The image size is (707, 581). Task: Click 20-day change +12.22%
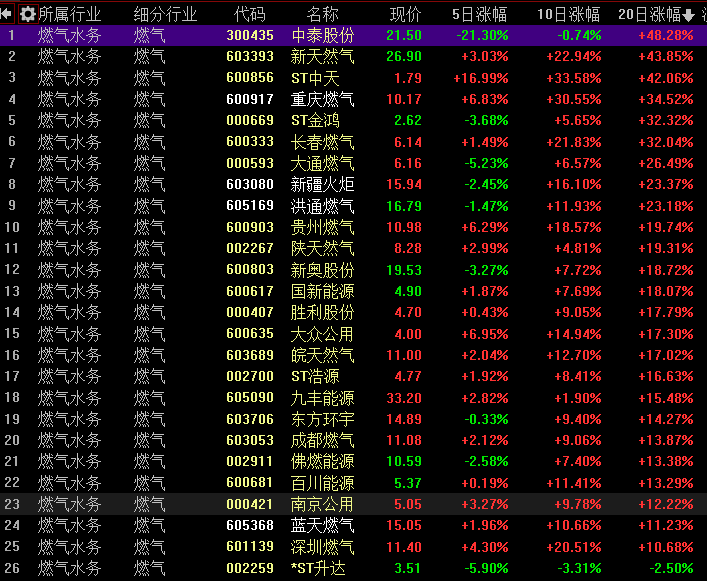666,504
